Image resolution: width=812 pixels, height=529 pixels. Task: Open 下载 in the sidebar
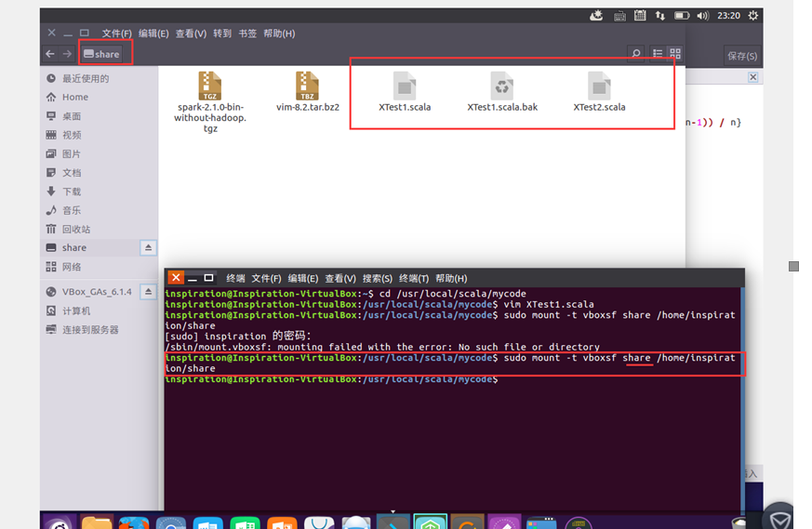(x=99, y=192)
